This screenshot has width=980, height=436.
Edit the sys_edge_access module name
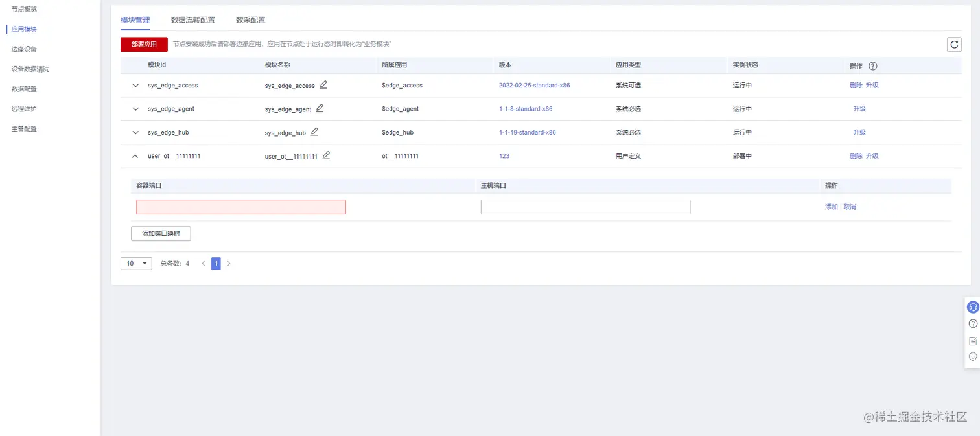(x=323, y=84)
